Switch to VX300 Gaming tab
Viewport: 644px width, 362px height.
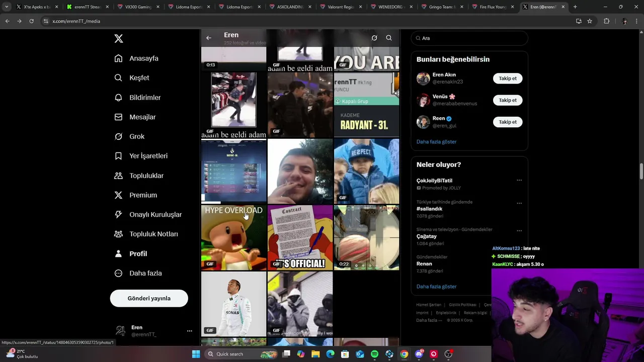tap(138, 7)
